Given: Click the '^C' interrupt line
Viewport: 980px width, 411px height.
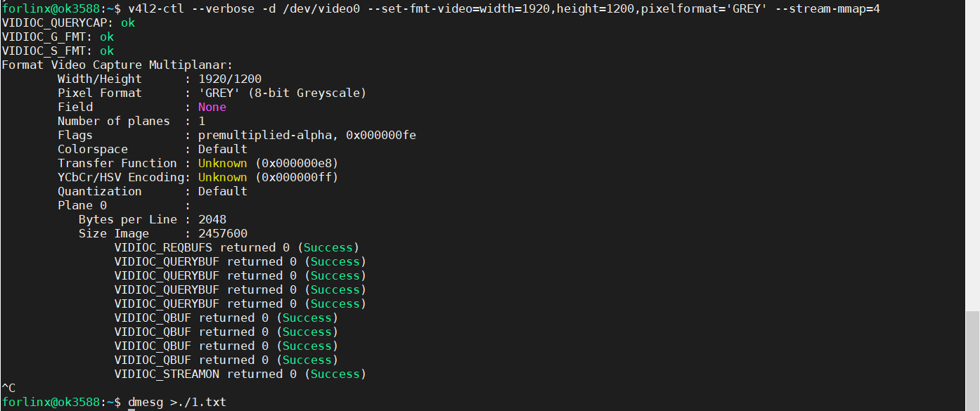Looking at the screenshot, I should [8, 388].
